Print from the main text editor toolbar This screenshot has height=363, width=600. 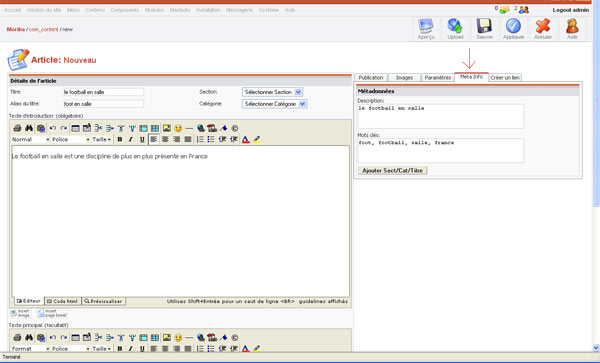(x=17, y=337)
